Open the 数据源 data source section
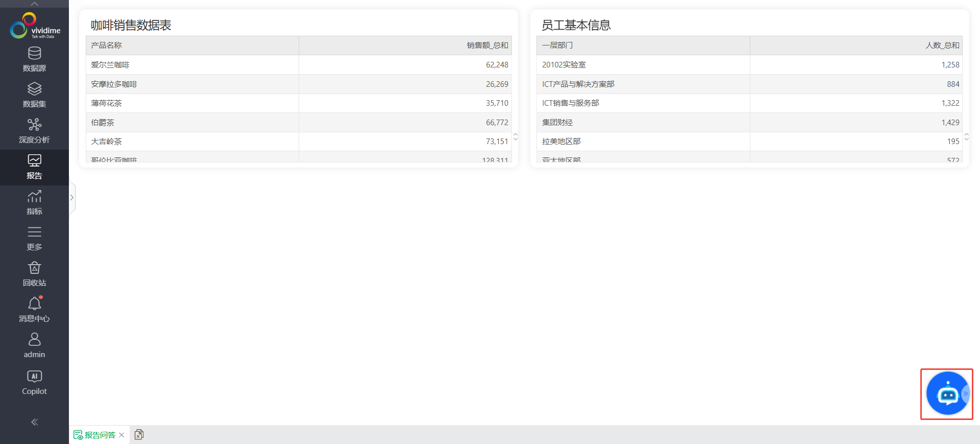 pos(34,60)
